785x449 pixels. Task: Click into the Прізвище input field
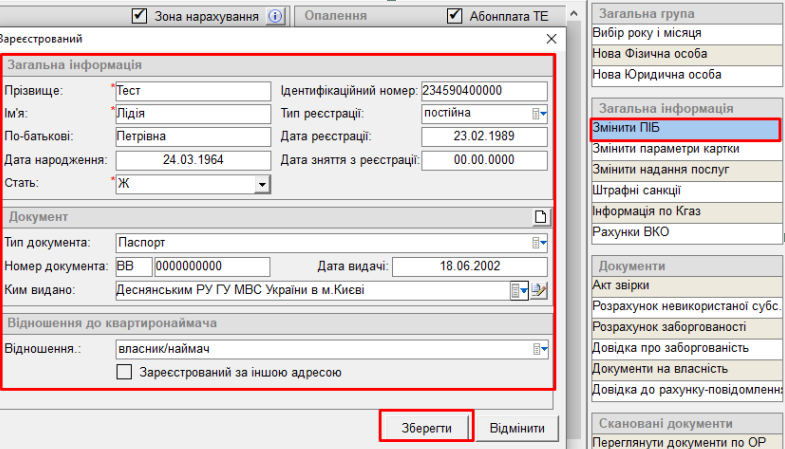click(194, 90)
